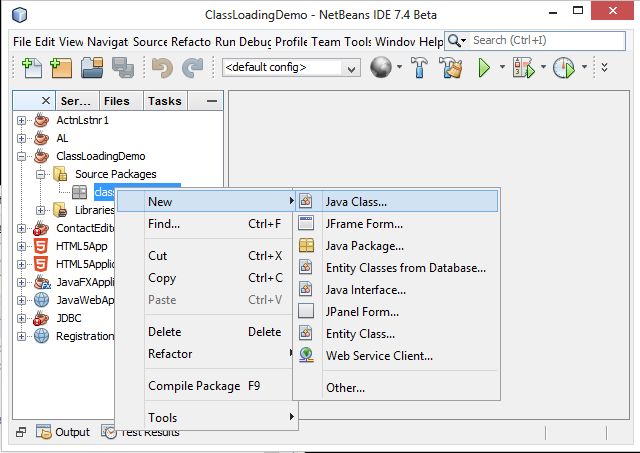Click the Redo toolbar icon

(192, 67)
